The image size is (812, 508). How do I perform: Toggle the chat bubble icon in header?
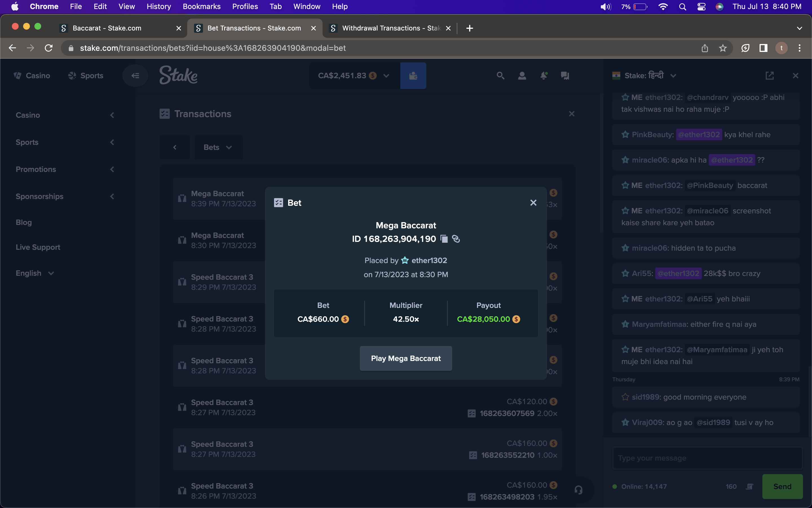coord(565,76)
